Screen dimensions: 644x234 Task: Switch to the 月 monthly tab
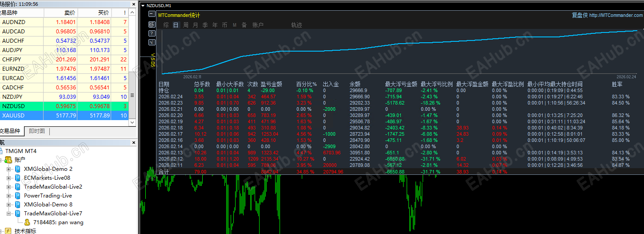click(196, 25)
